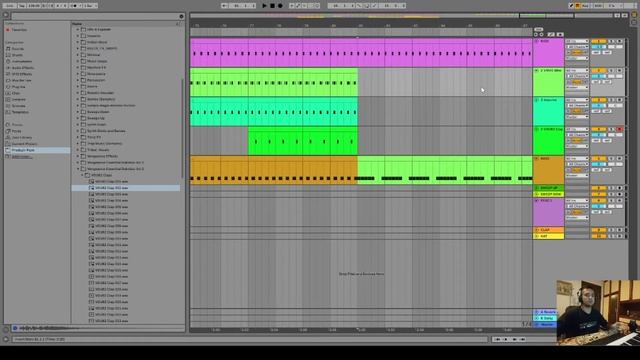Expand the Sweeps Down folder arrow
Viewport: 640px width, 360px height.
tap(78, 112)
